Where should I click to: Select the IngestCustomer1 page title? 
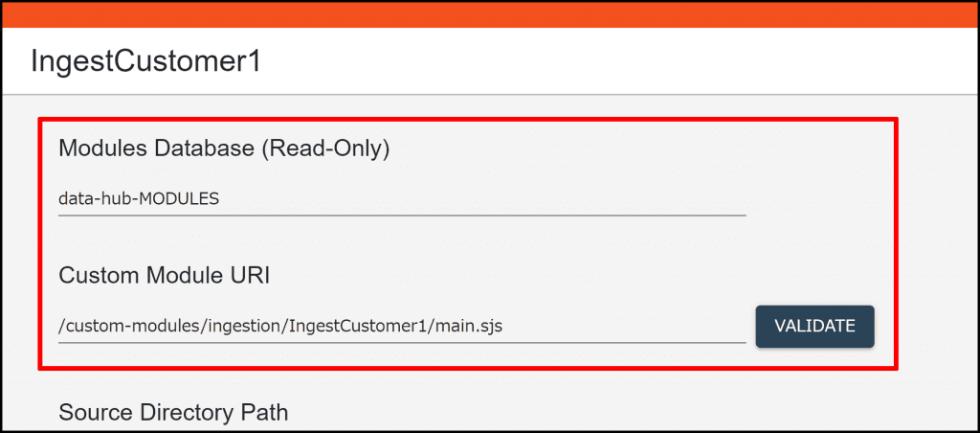(146, 61)
